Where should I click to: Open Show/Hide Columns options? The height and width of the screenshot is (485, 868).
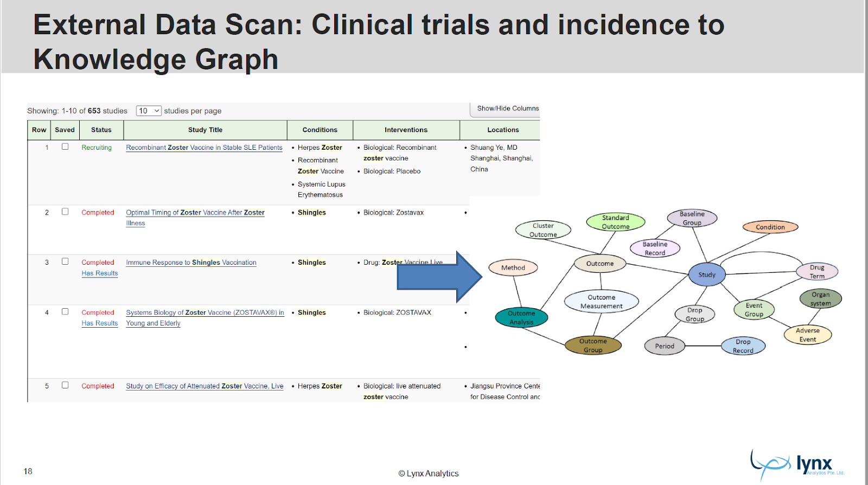(x=508, y=109)
